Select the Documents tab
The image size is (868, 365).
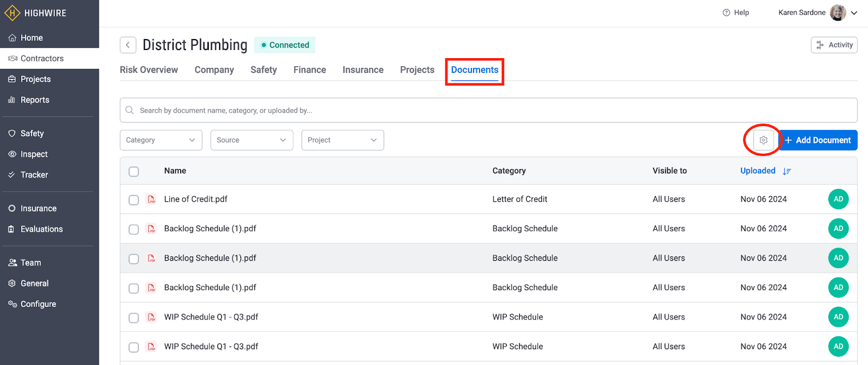tap(475, 70)
